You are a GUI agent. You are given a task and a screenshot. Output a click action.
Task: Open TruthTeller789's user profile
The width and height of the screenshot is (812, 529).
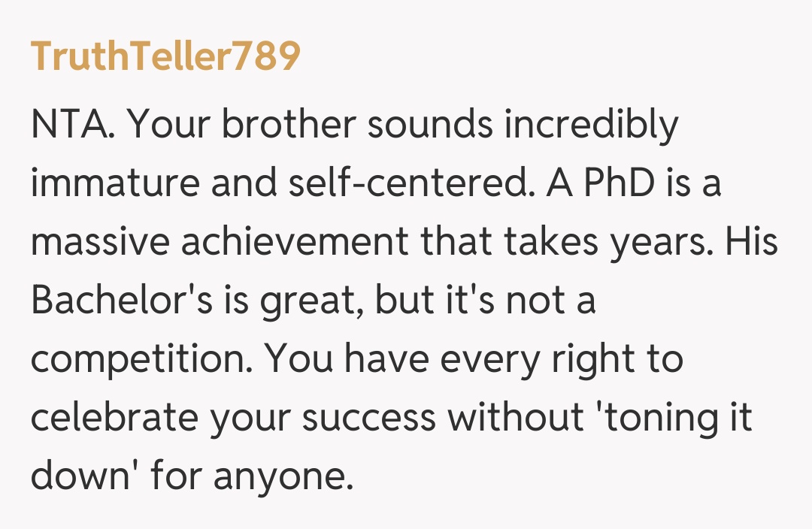[x=165, y=57]
